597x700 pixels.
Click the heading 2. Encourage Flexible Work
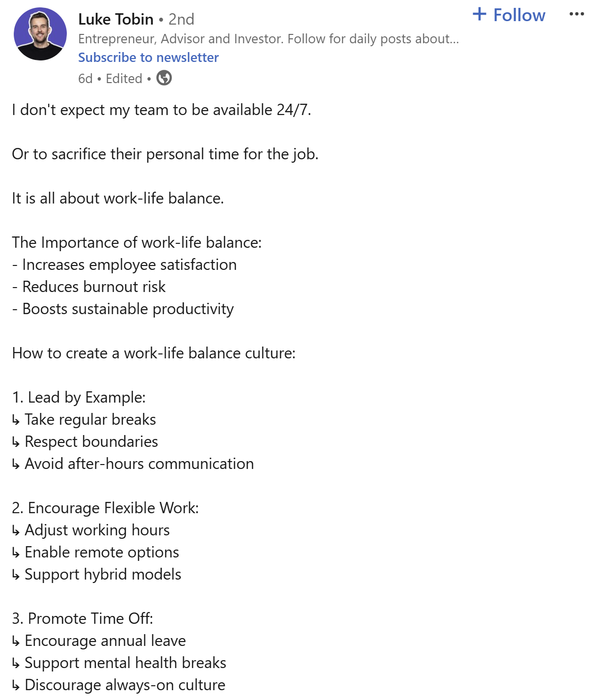pyautogui.click(x=105, y=508)
